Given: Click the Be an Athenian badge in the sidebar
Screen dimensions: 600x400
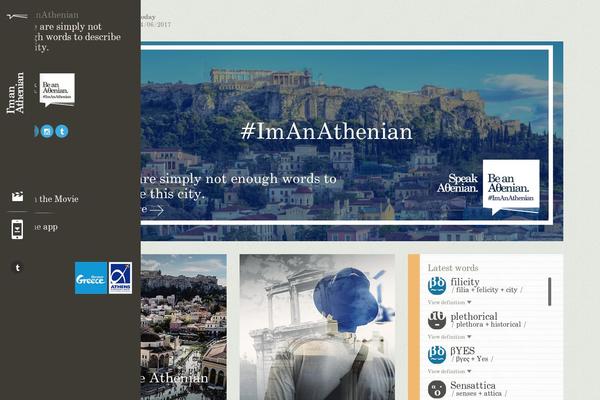Looking at the screenshot, I should click(x=57, y=90).
